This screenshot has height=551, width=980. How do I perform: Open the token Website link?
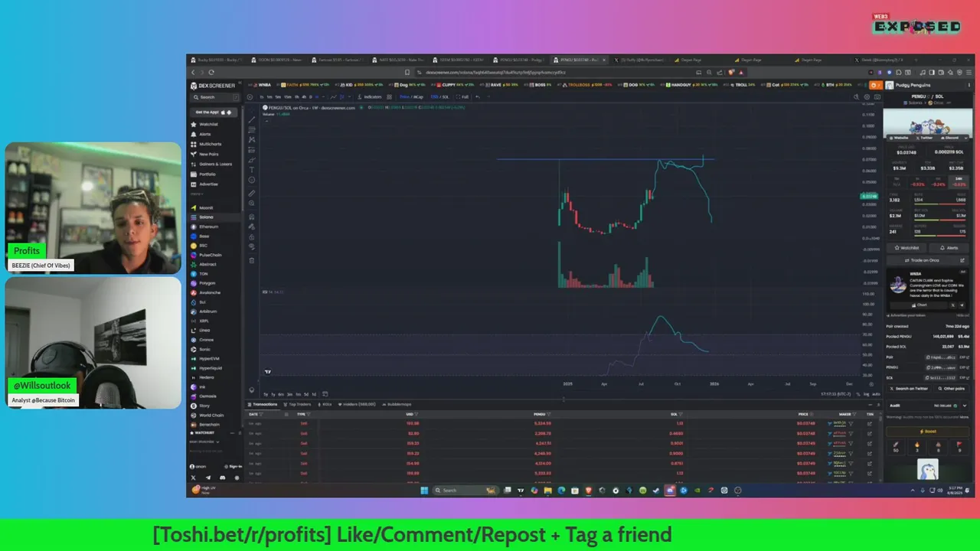pos(900,138)
